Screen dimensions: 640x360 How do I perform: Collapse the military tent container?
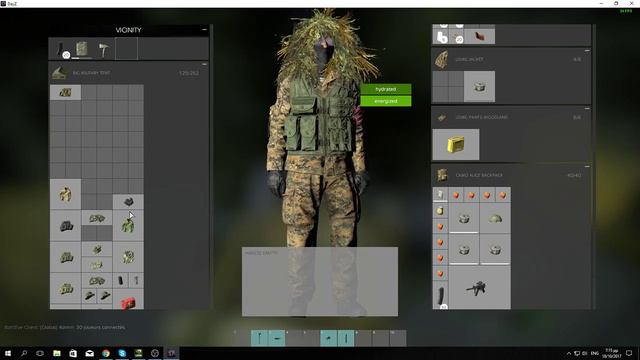(x=204, y=64)
